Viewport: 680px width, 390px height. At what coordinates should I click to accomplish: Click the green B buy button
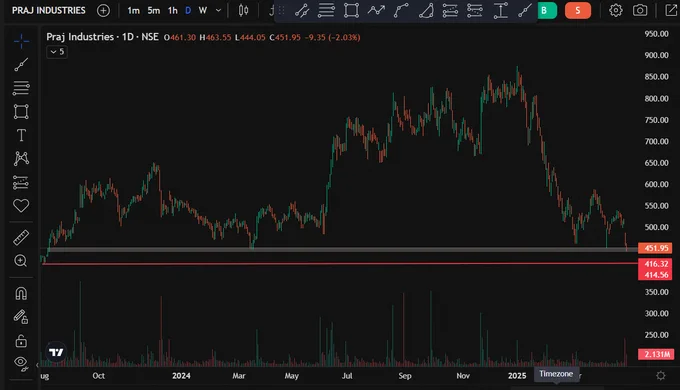tap(546, 10)
